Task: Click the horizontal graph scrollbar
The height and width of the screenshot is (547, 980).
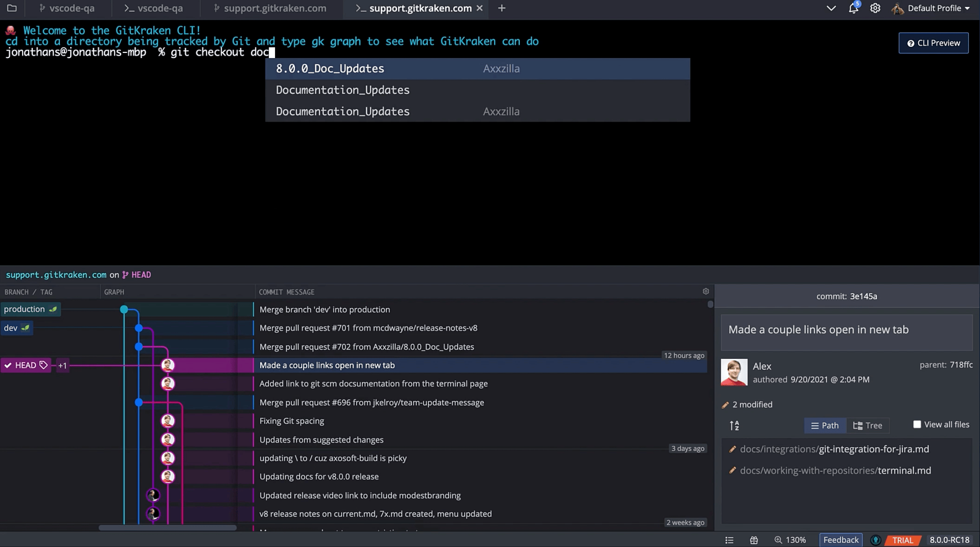Action: click(x=167, y=527)
